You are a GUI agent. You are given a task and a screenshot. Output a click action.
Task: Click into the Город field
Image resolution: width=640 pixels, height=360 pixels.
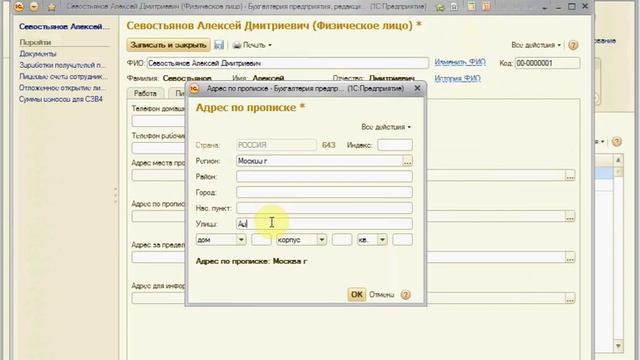pyautogui.click(x=324, y=192)
